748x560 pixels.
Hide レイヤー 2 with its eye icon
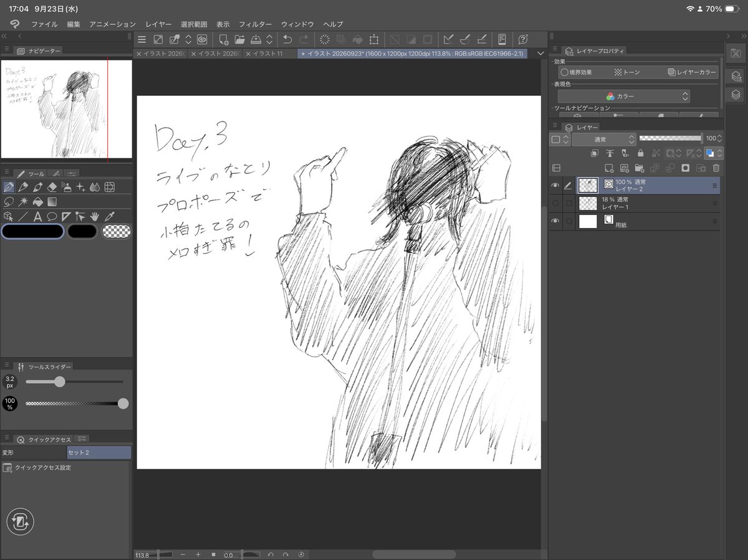coord(555,185)
